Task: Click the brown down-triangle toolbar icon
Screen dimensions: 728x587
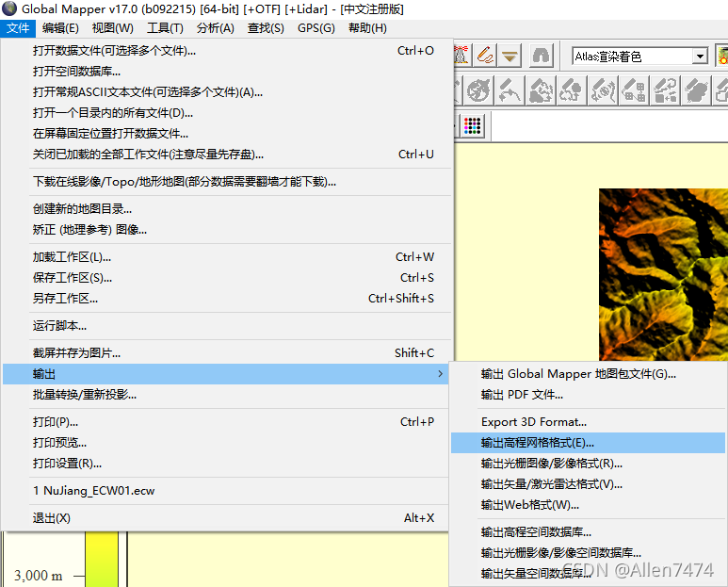Action: click(510, 56)
